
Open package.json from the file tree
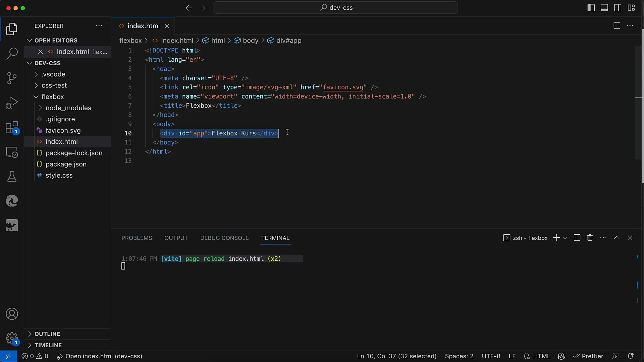click(x=67, y=164)
